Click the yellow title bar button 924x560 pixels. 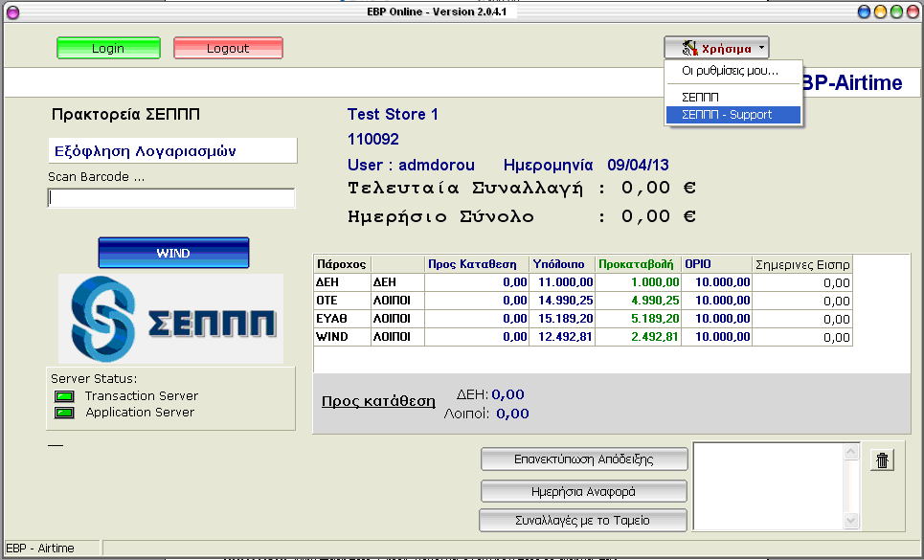[880, 11]
